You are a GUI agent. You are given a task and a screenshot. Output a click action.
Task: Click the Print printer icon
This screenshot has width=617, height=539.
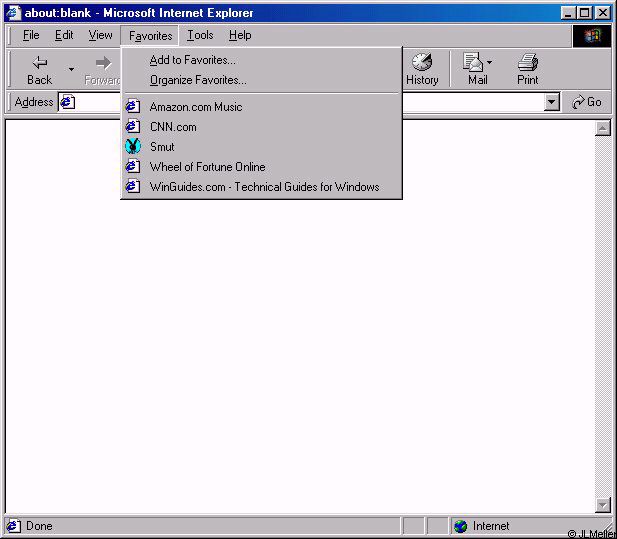(x=527, y=62)
